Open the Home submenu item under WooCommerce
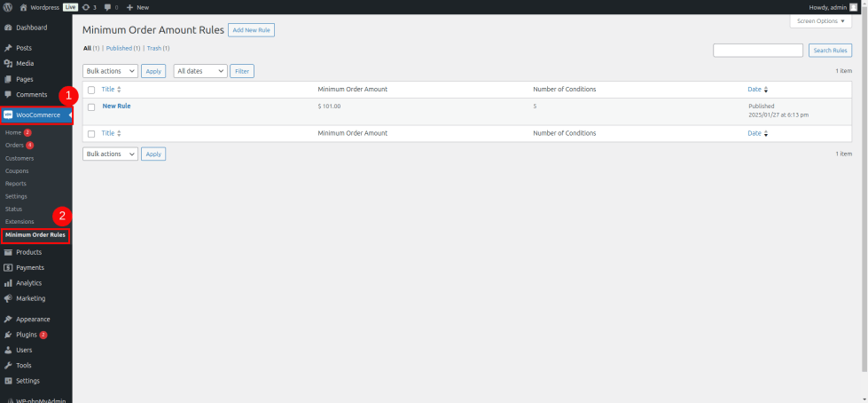 [x=13, y=132]
